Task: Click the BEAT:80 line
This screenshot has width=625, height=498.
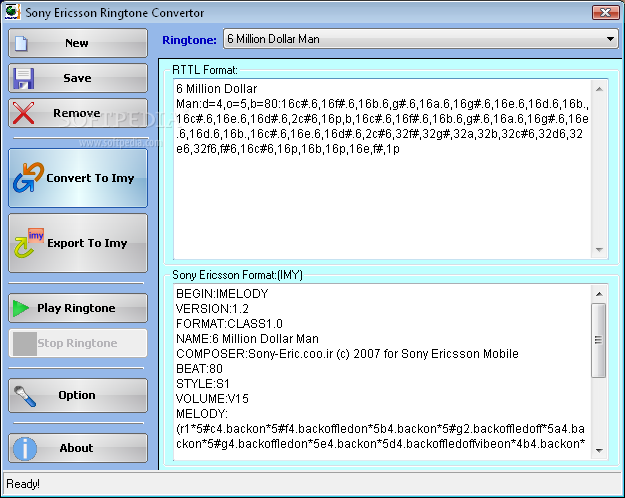Action: [199, 369]
